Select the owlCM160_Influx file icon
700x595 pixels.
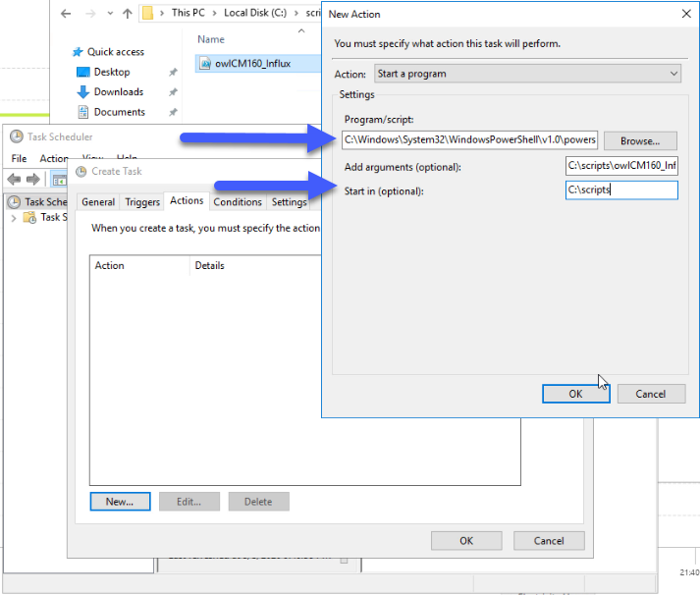[205, 64]
